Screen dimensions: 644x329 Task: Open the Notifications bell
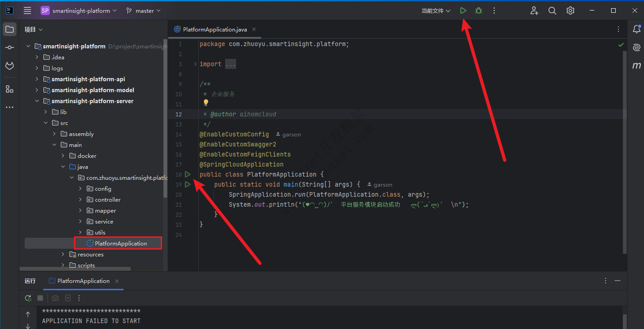click(637, 29)
